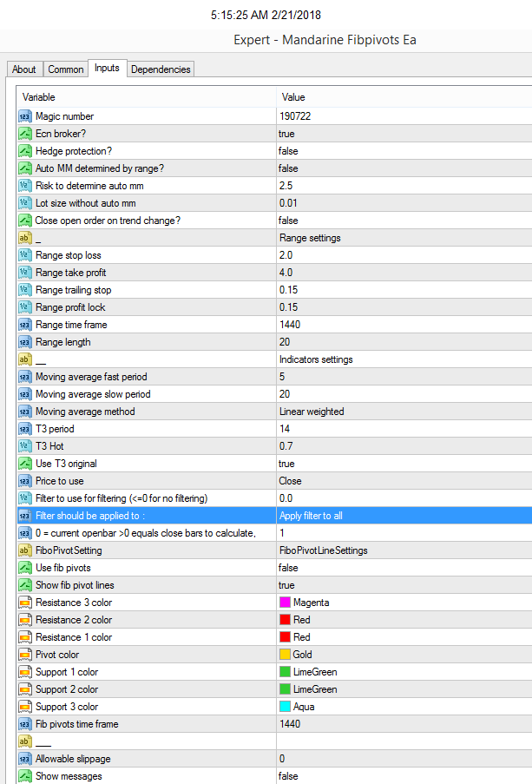Click the Pivot color row icon
This screenshot has height=784, width=532.
[25, 655]
